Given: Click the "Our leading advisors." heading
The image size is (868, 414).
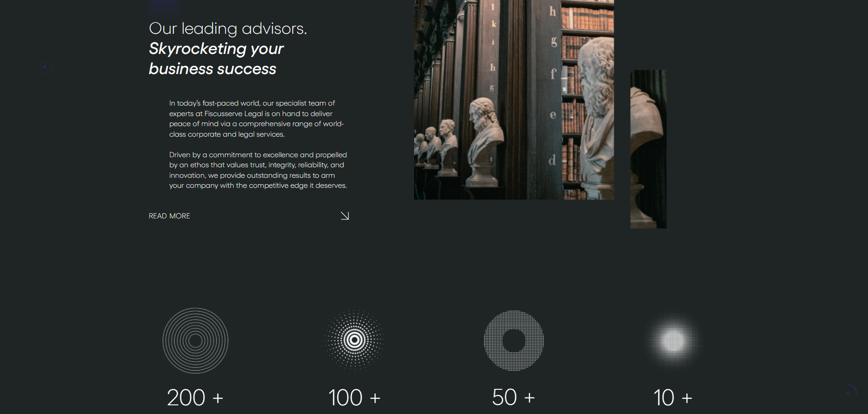Looking at the screenshot, I should click(228, 28).
